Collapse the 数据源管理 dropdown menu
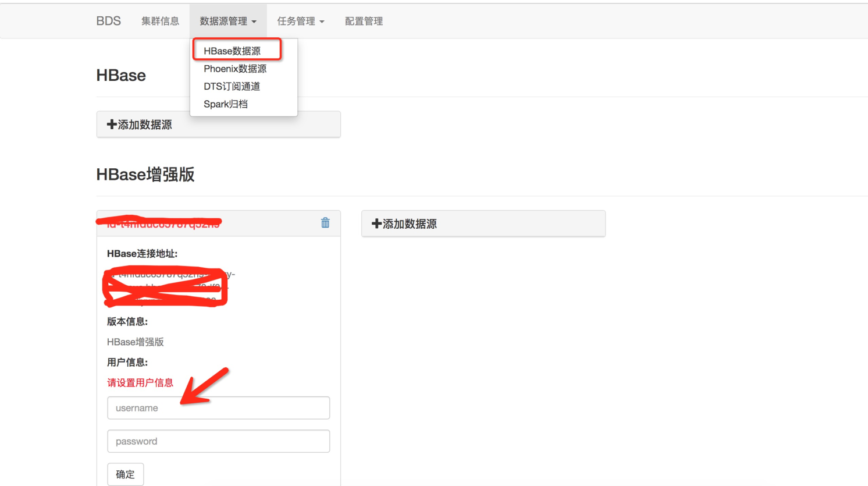 [228, 21]
